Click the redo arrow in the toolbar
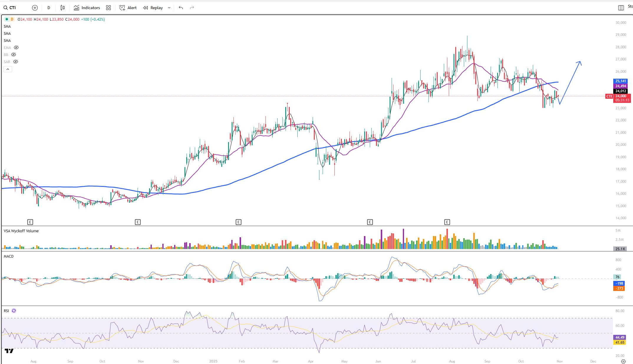This screenshot has height=364, width=633. point(192,8)
